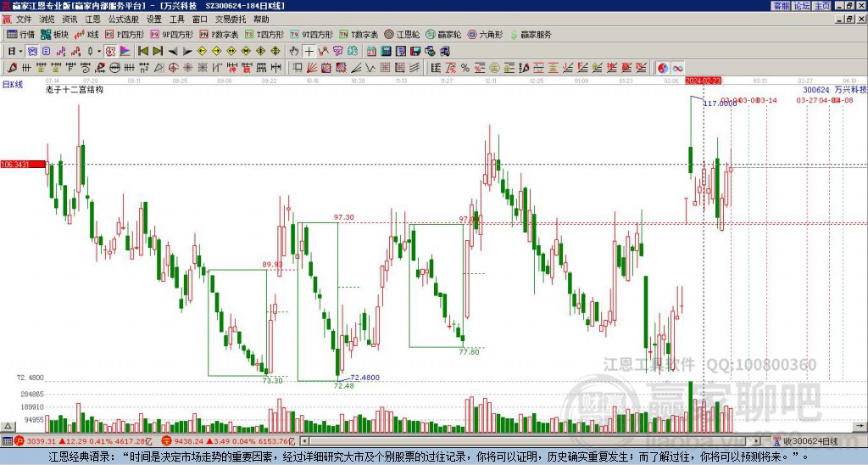Open the 9P四方形 tool
This screenshot has height=465, width=868.
(172, 34)
